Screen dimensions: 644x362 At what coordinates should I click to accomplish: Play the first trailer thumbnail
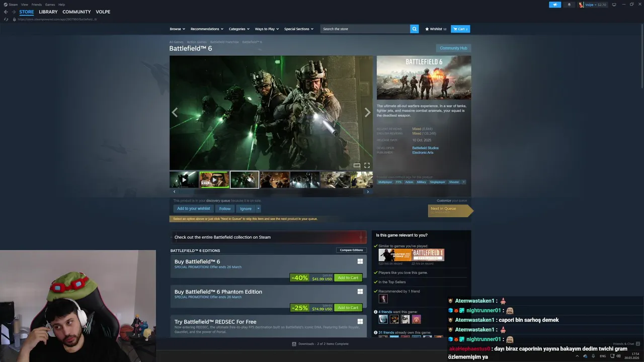[184, 179]
